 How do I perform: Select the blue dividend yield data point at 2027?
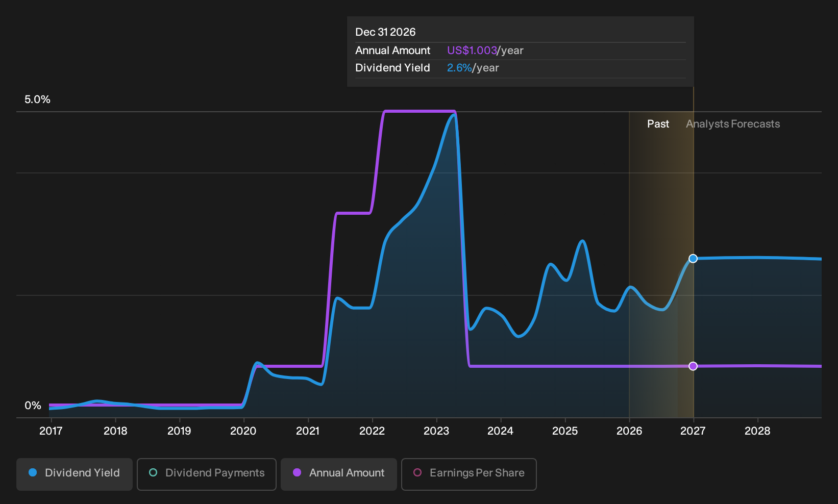tap(693, 259)
